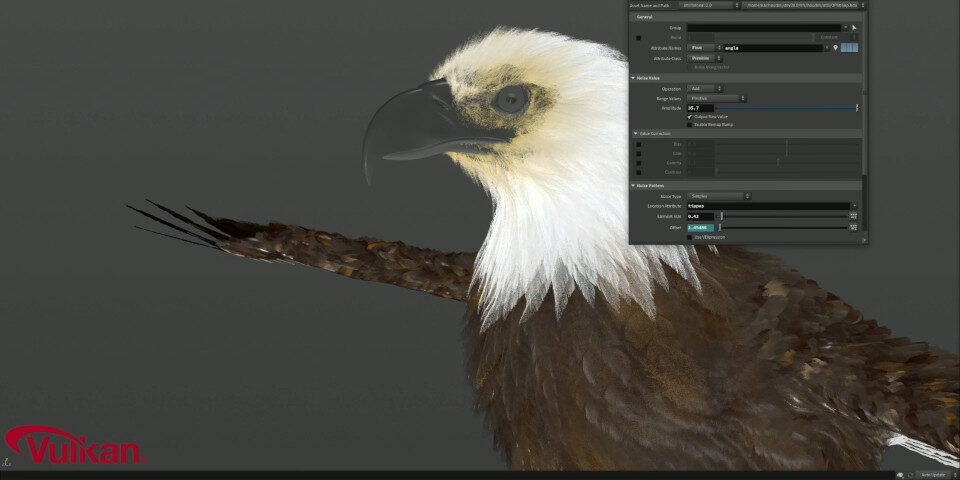Toggle the Use VEXpression checkbox
This screenshot has width=960, height=480.
(690, 237)
